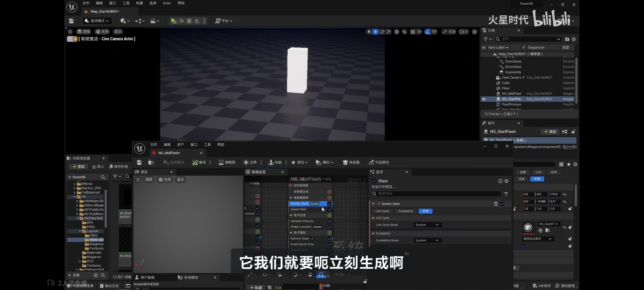Save the current level with disk icon

71,21
